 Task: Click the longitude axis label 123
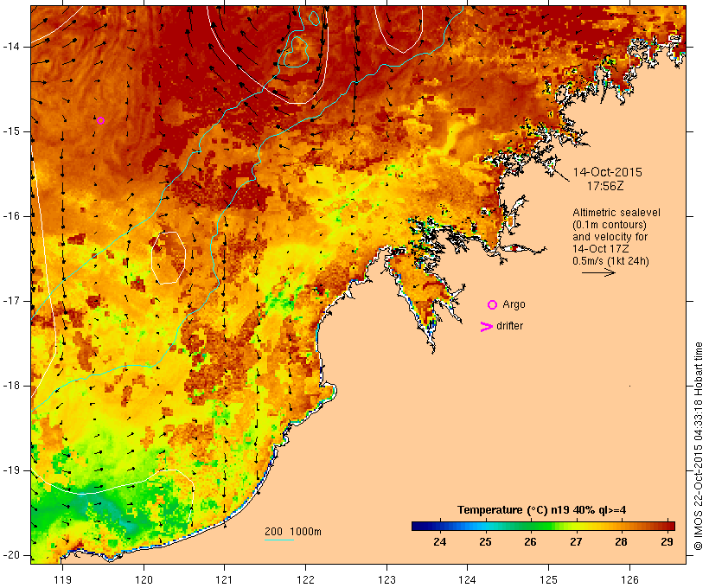coord(386,579)
